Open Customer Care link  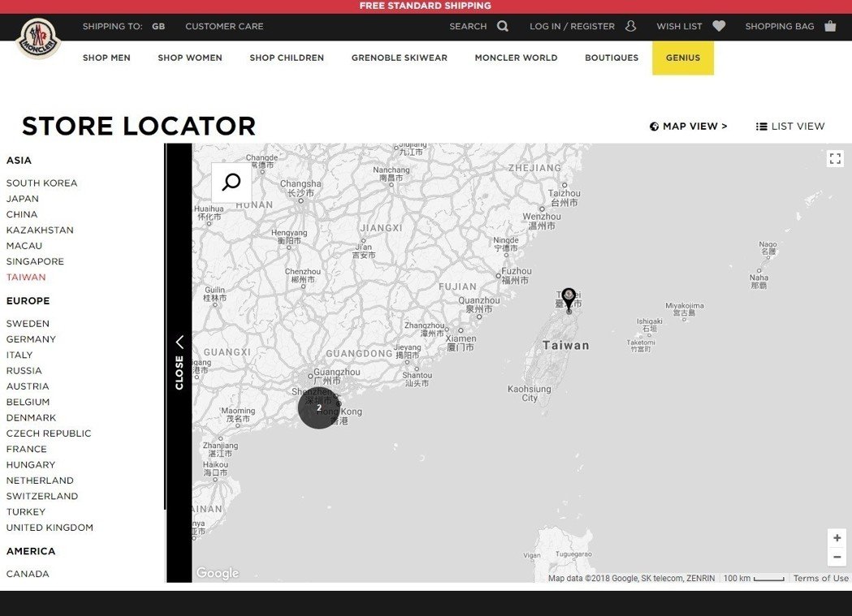(x=224, y=26)
